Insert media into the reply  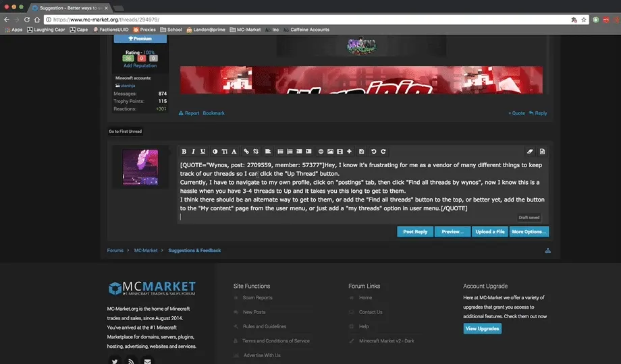[x=340, y=152]
